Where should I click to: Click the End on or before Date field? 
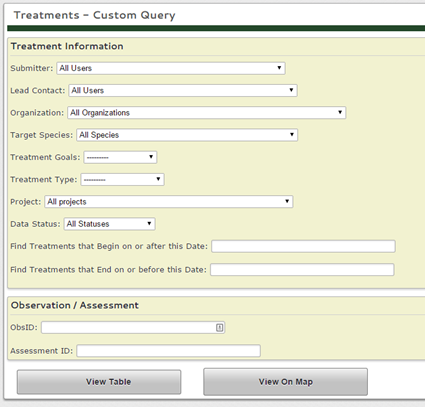tap(302, 270)
